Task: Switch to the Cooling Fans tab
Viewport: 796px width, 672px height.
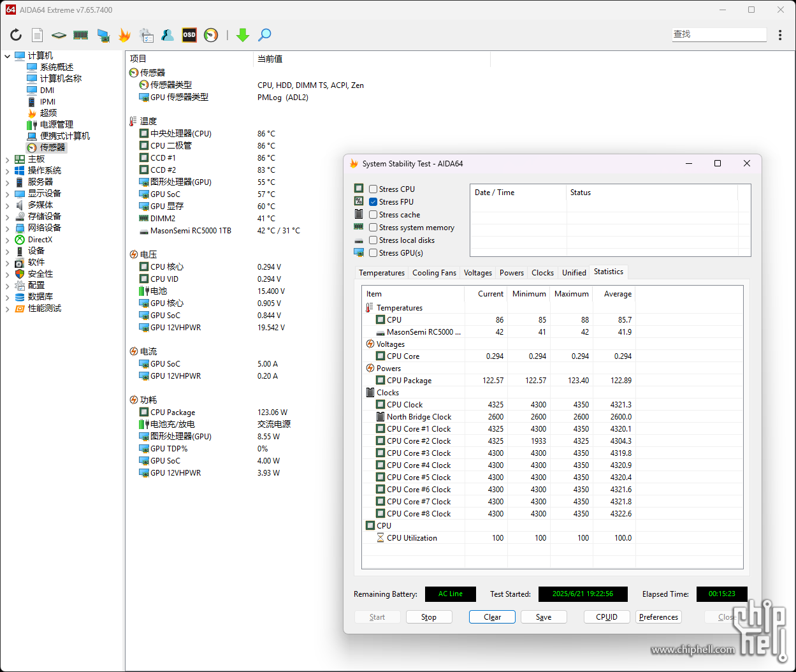Action: click(x=434, y=273)
